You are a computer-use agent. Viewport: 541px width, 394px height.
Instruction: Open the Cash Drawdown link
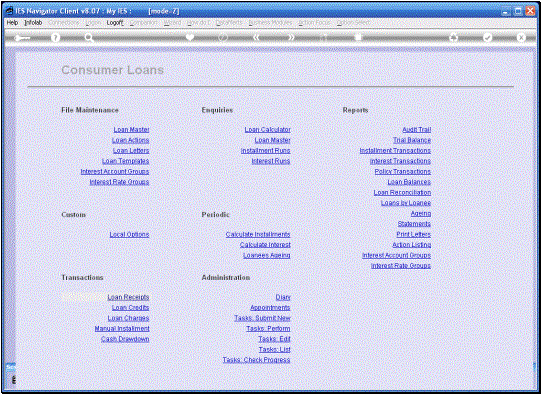point(125,339)
